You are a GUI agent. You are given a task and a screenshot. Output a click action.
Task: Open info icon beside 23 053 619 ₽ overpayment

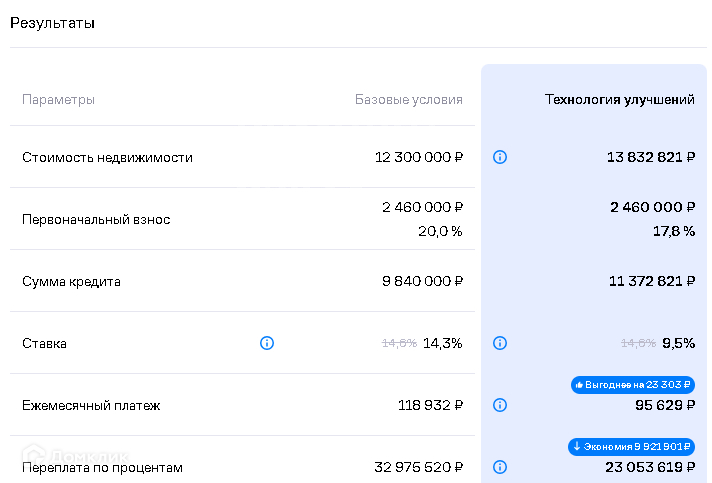(x=500, y=467)
